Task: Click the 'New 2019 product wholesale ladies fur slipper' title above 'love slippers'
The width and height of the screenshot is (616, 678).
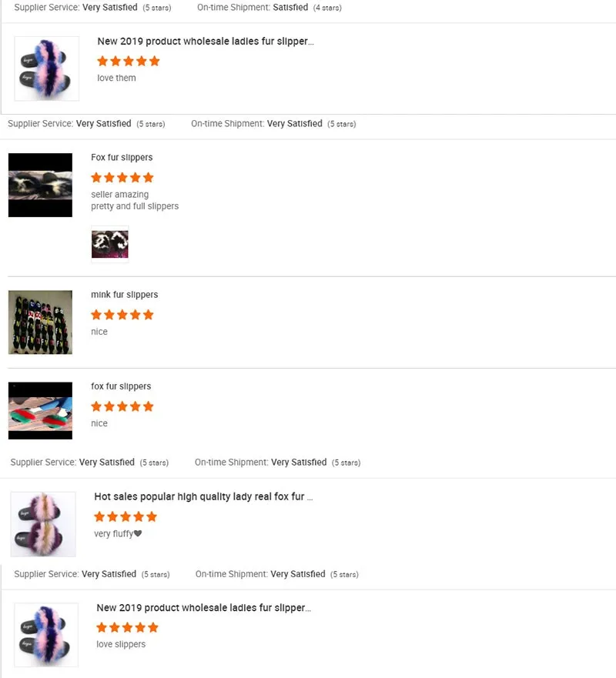Action: [x=204, y=607]
